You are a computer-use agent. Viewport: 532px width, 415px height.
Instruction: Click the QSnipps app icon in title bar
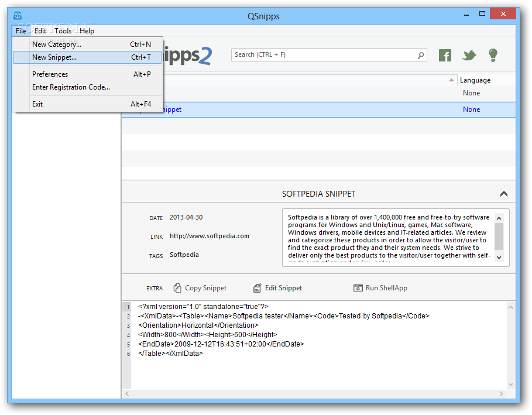tap(18, 16)
